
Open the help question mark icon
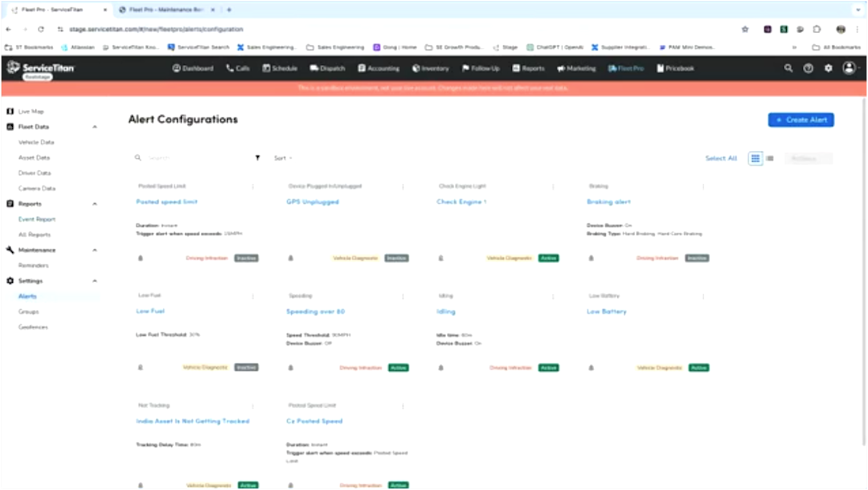(x=809, y=68)
